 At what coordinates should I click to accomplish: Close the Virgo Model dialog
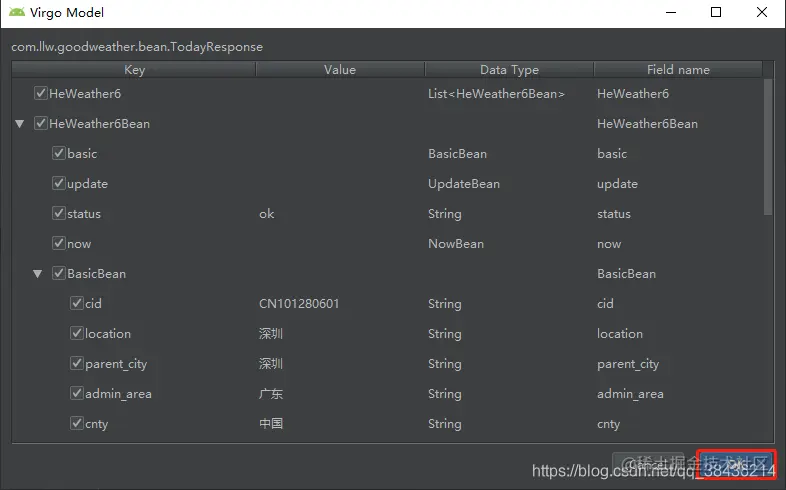pyautogui.click(x=761, y=12)
